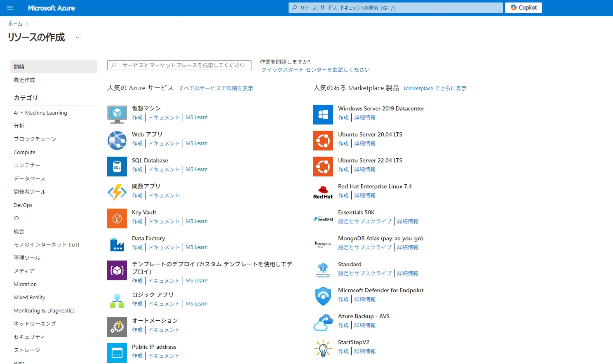This screenshot has width=613, height=364.
Task: Click 設定とサブスクライブ for Essentials 50K
Action: [365, 221]
